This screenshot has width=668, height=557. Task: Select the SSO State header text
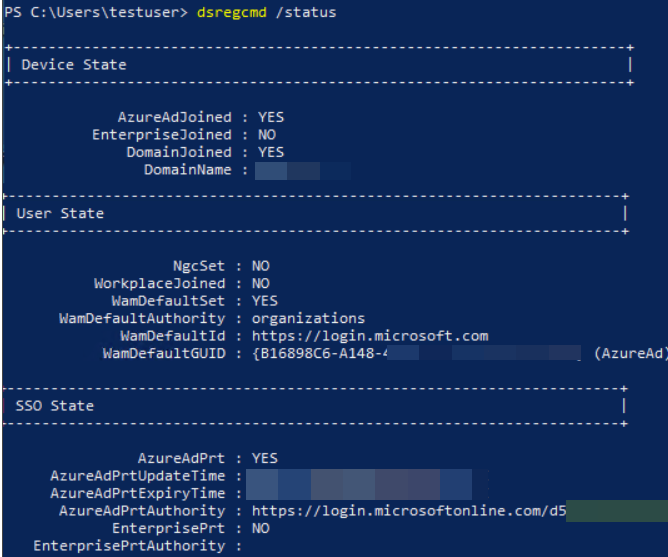[x=55, y=406]
